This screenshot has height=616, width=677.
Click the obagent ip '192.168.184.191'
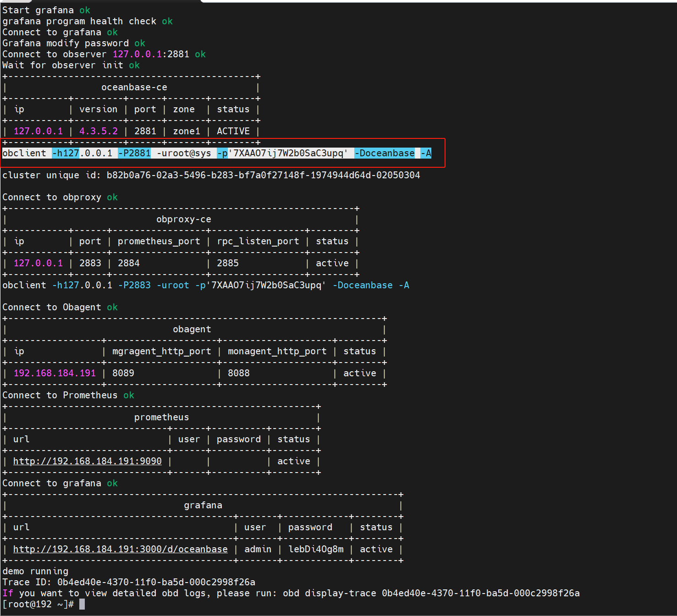(55, 373)
